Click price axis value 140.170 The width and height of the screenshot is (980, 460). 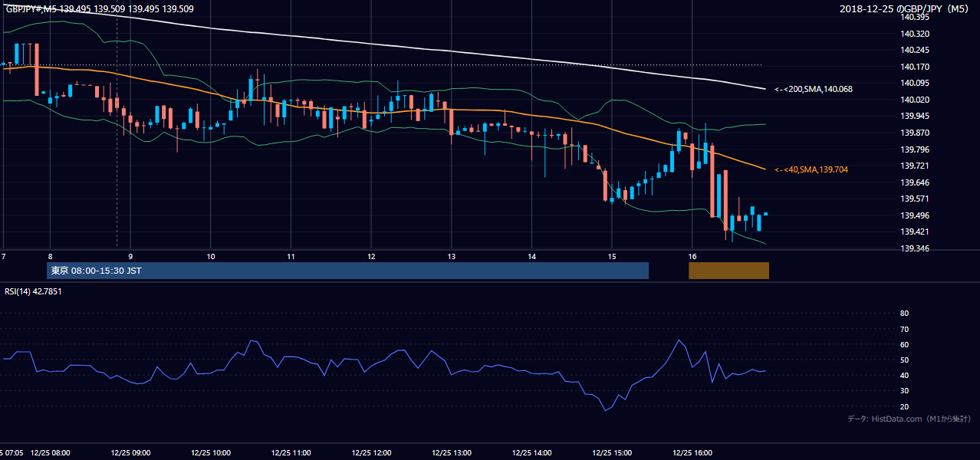pyautogui.click(x=915, y=67)
